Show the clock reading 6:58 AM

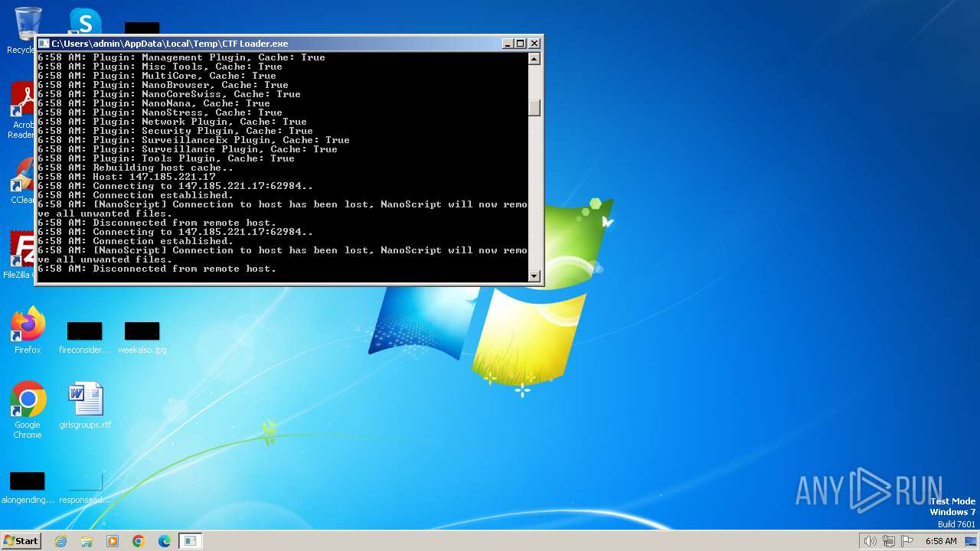coord(941,541)
